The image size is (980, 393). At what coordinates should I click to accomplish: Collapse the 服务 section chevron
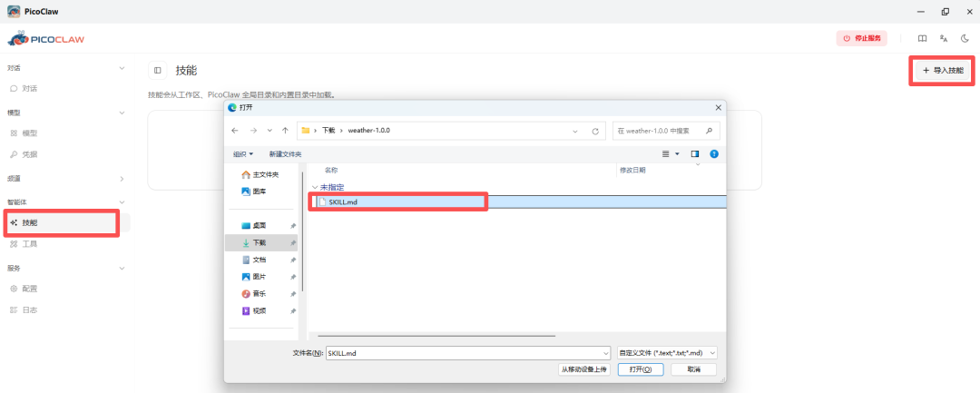click(x=122, y=268)
